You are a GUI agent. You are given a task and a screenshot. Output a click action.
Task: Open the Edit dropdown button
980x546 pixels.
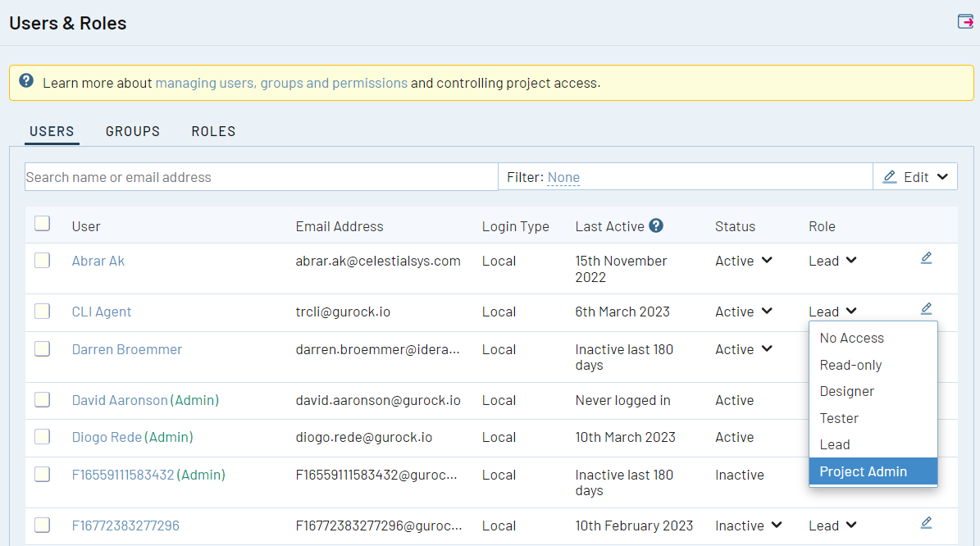915,177
